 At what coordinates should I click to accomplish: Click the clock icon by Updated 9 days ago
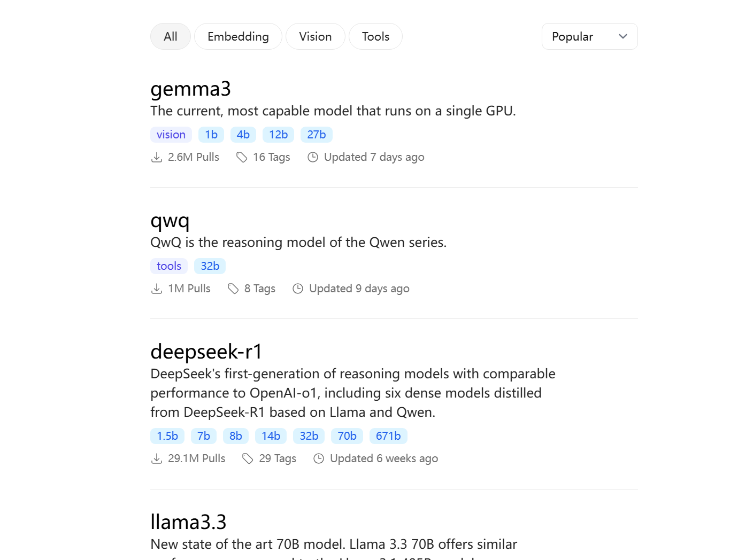pyautogui.click(x=298, y=289)
